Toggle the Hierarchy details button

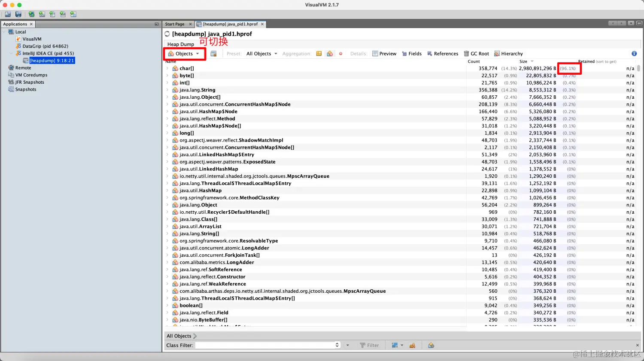(509, 54)
